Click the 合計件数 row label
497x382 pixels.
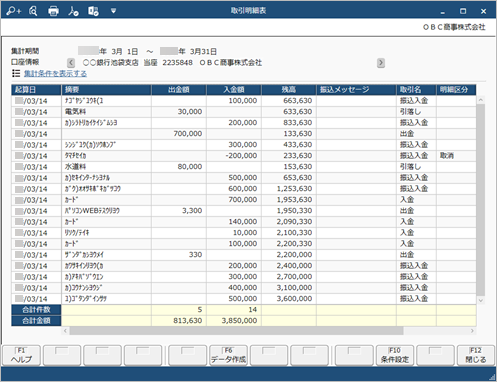tap(36, 310)
